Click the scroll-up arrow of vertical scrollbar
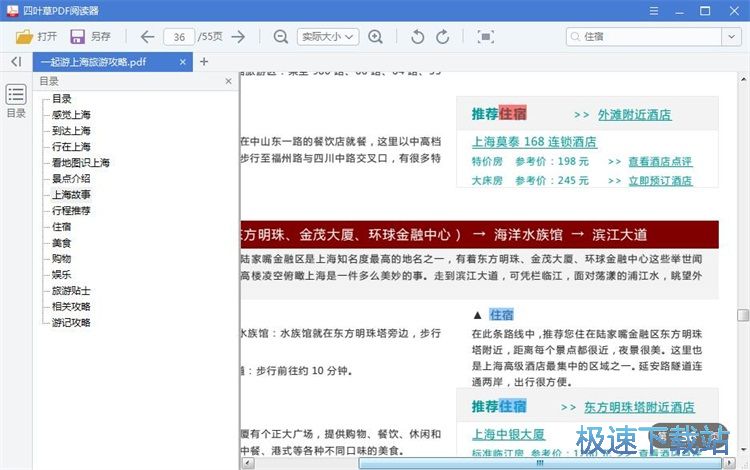Image resolution: width=750 pixels, height=470 pixels. 743,79
